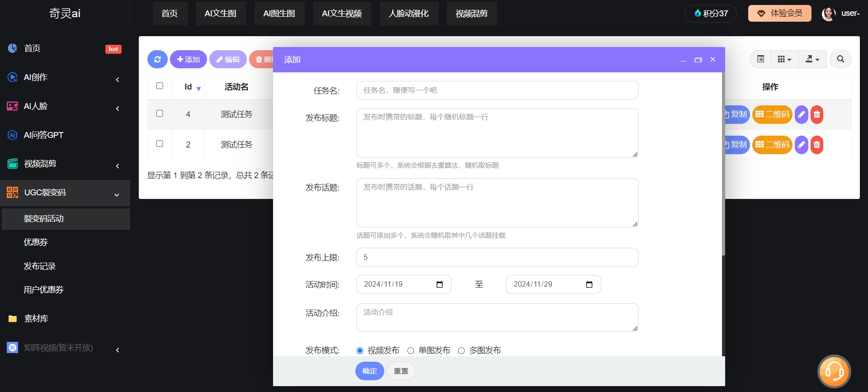Tick the select-all checkbox in table header
This screenshot has height=392, width=868.
click(160, 86)
